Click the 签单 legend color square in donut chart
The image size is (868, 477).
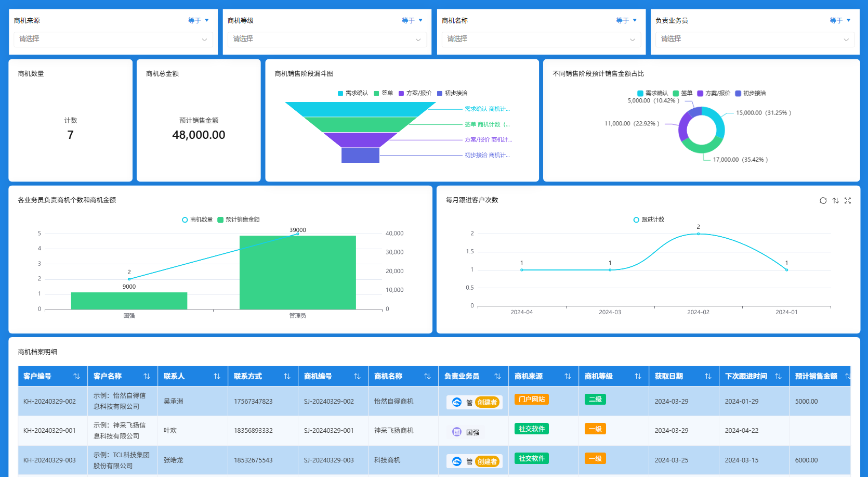(x=675, y=93)
